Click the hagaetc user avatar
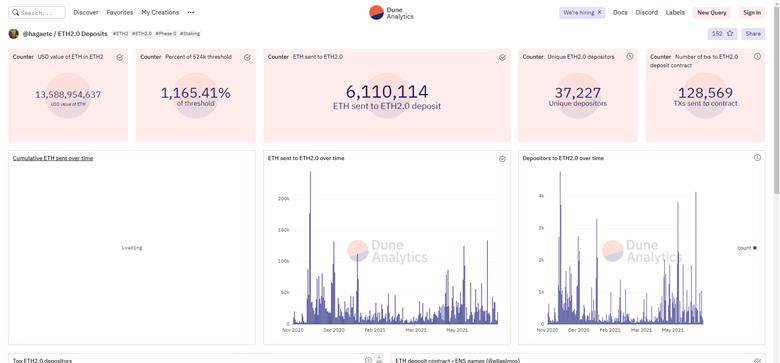 click(13, 34)
